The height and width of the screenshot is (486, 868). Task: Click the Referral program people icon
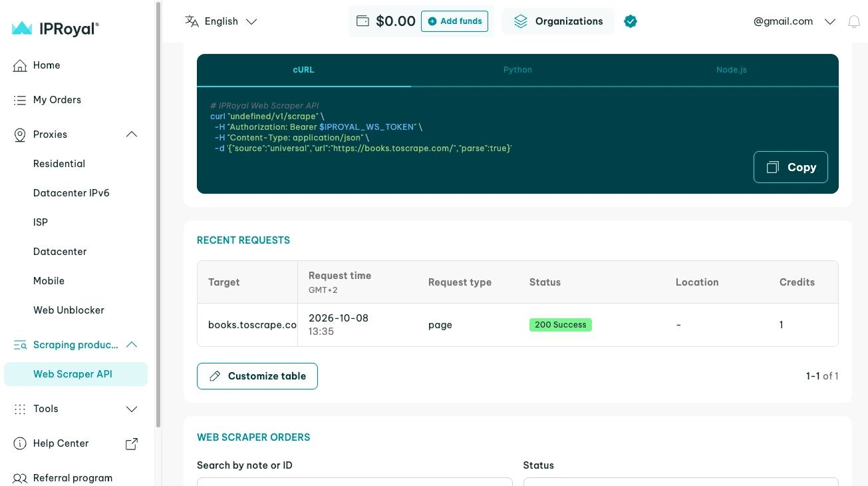[x=20, y=478]
